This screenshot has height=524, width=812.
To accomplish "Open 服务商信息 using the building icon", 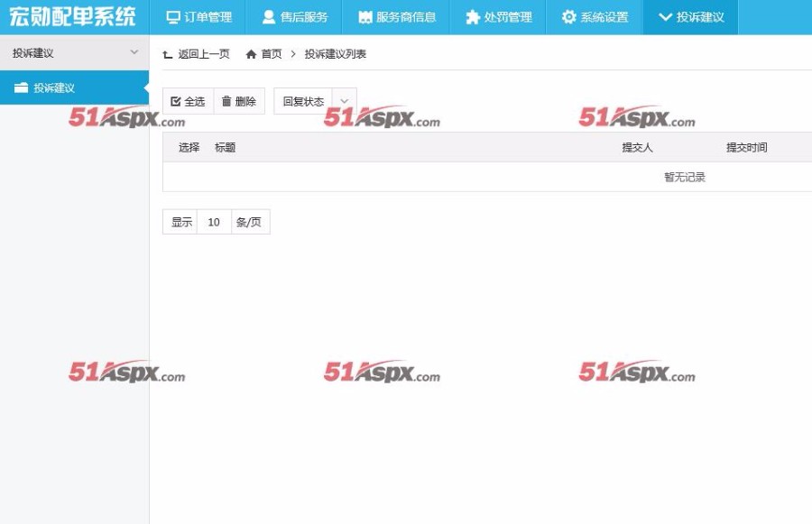I will click(x=364, y=16).
